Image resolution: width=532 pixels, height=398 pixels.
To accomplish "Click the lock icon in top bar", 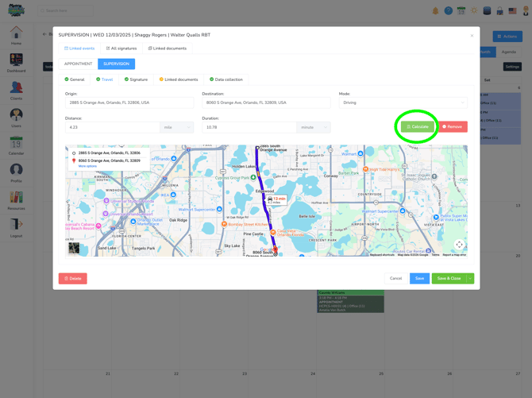I will [499, 11].
